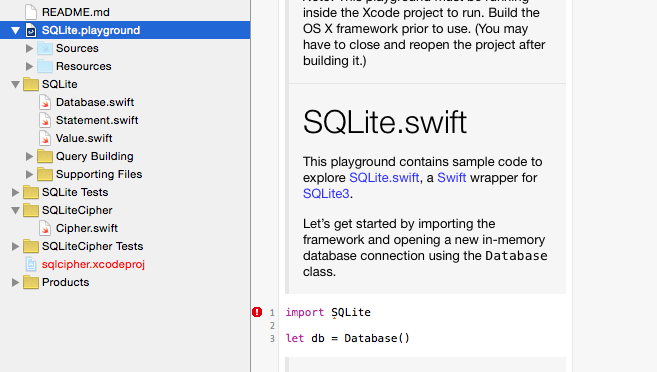Image resolution: width=657 pixels, height=372 pixels.
Task: Select the SQLiteCipher Tests group label
Action: click(x=93, y=246)
